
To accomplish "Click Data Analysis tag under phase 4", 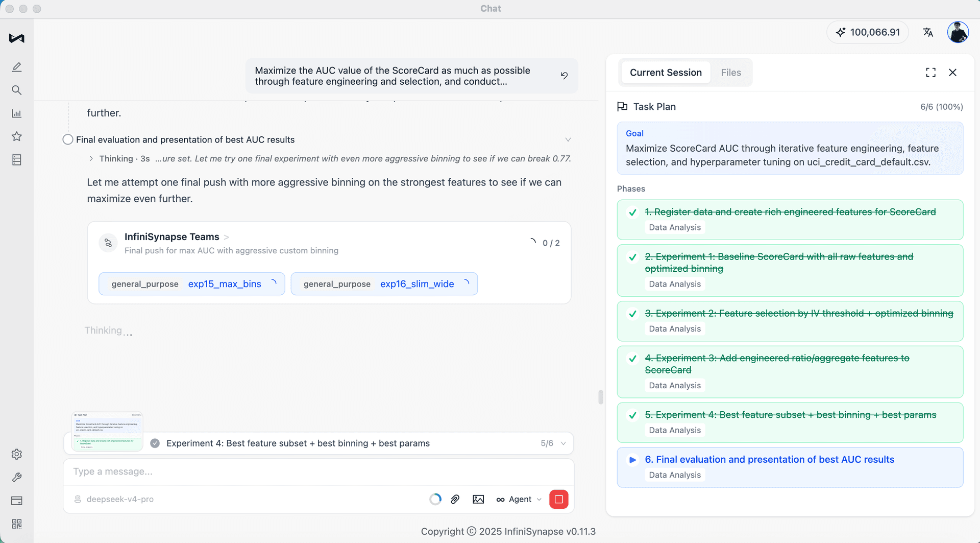I will pos(675,386).
